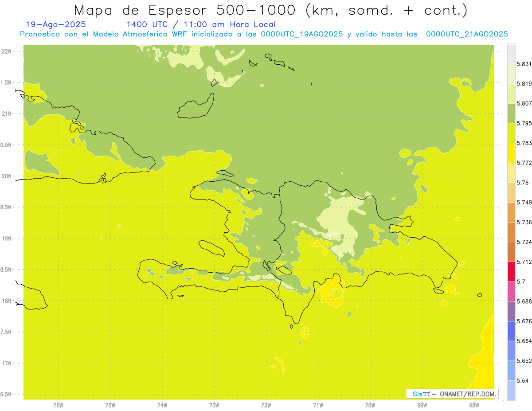Select the blue 5.664–5.676 legend band

(511, 331)
